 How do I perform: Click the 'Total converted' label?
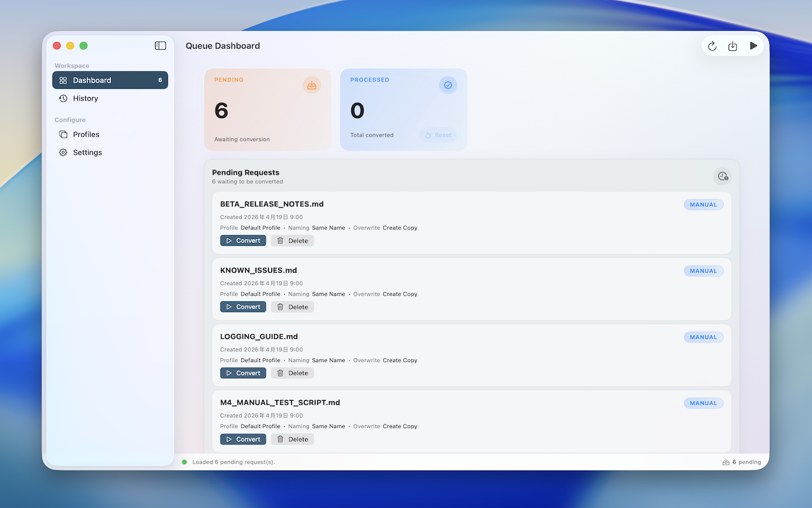click(x=372, y=135)
